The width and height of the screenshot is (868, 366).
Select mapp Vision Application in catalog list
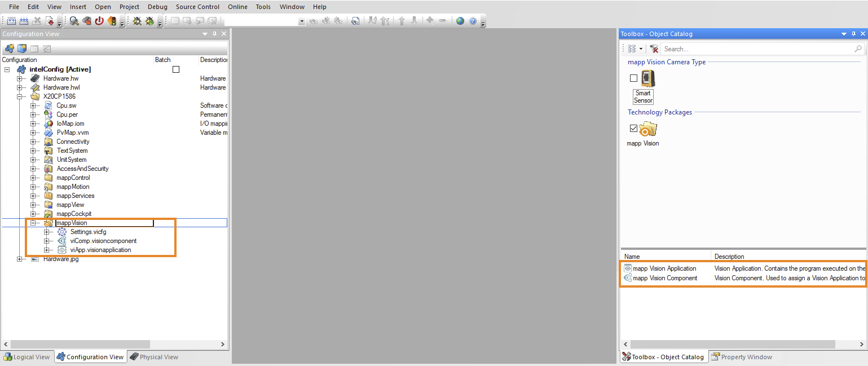[x=664, y=268]
